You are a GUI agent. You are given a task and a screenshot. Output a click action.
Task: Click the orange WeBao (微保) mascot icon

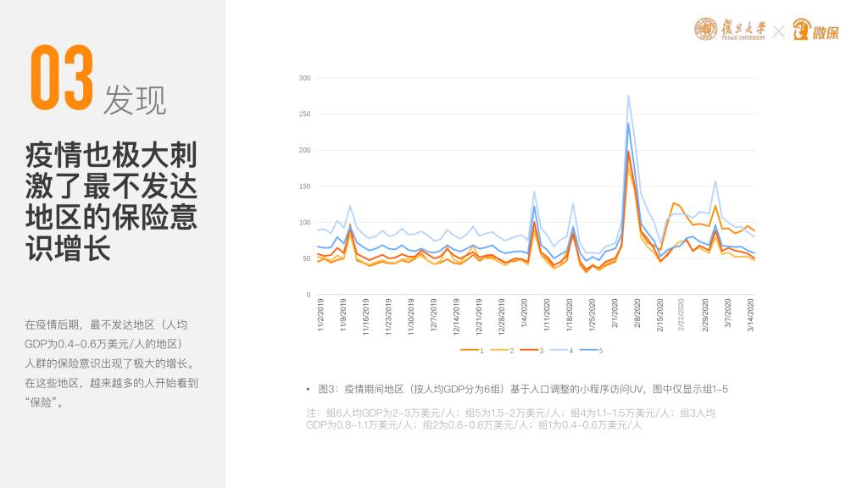click(x=802, y=30)
